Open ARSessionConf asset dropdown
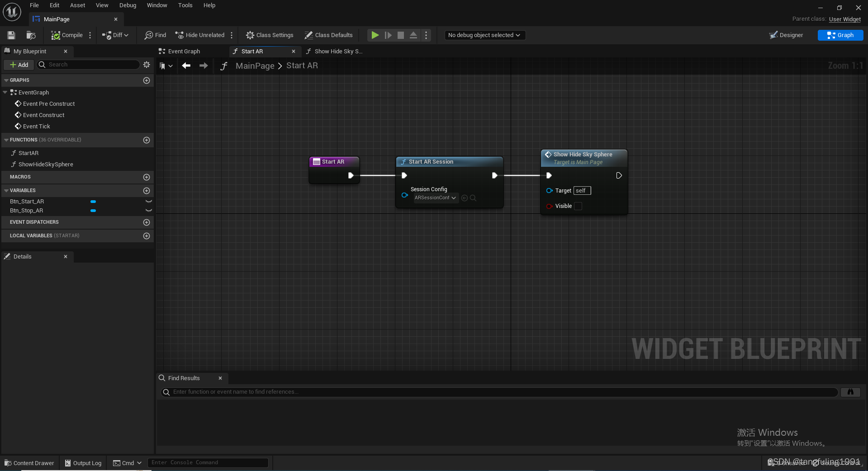 click(435, 198)
